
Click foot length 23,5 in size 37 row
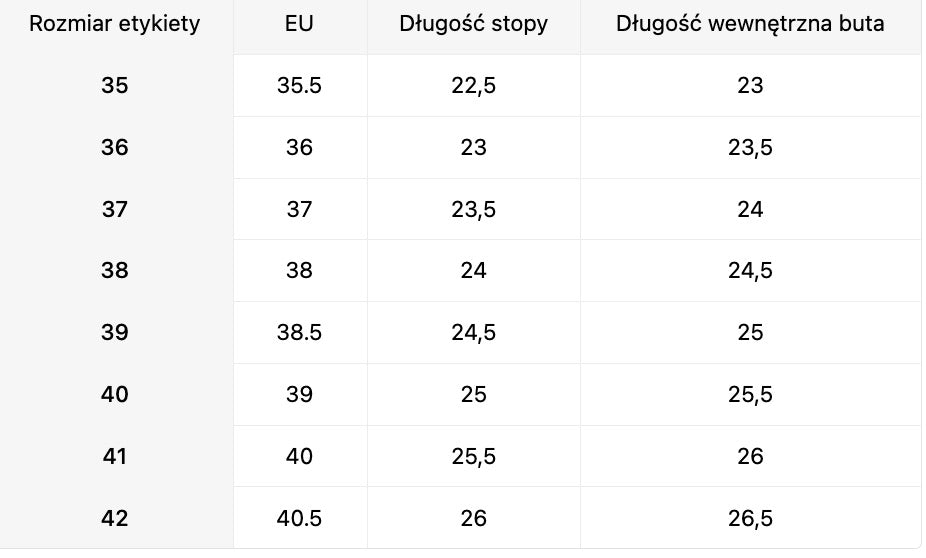tap(474, 210)
